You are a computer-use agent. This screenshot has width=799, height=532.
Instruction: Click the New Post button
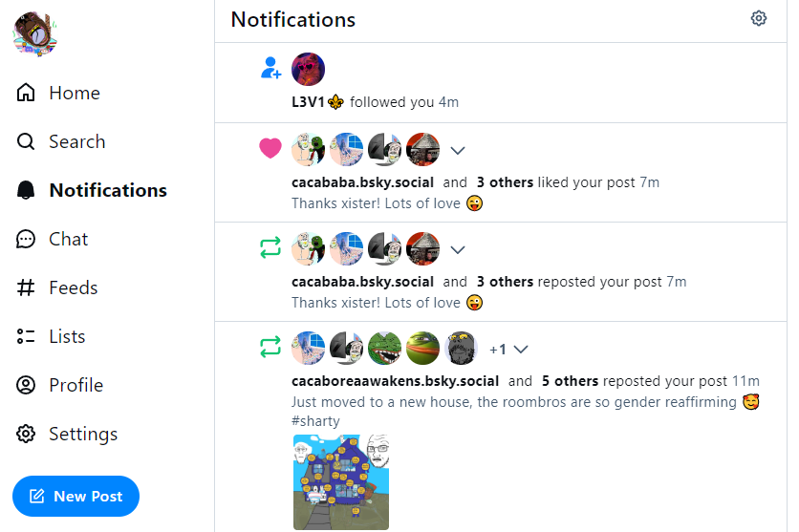(x=76, y=497)
